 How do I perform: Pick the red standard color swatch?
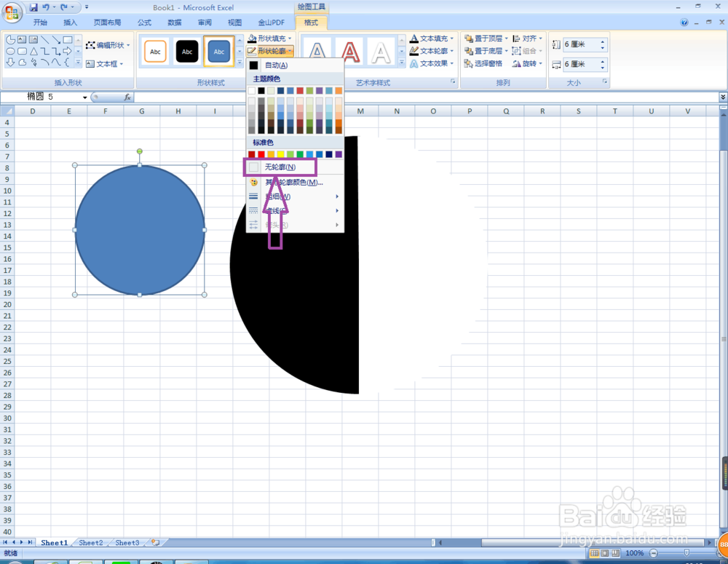pyautogui.click(x=261, y=154)
